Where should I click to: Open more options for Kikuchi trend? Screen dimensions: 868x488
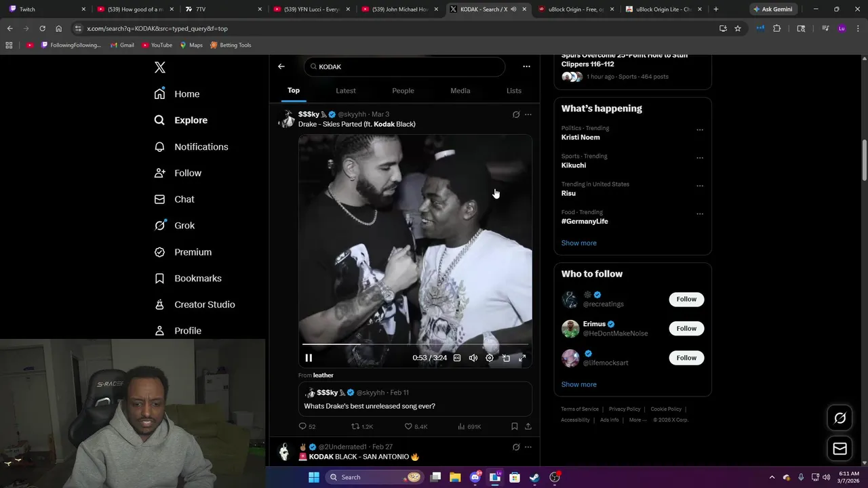[x=700, y=158]
